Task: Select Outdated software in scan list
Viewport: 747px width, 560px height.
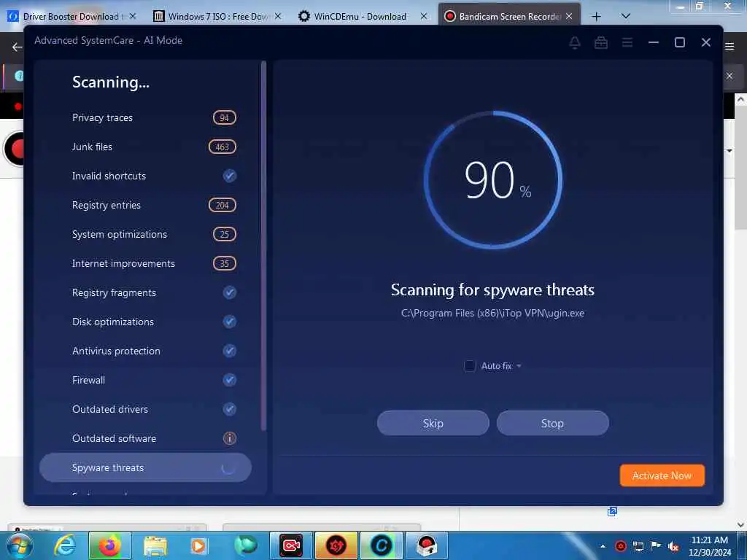Action: click(145, 438)
